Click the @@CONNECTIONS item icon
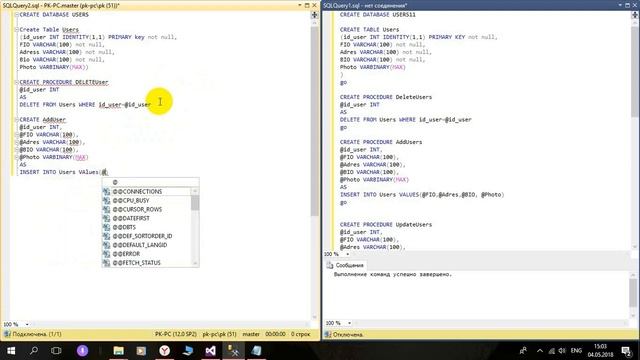This screenshot has width=640, height=360. (107, 191)
